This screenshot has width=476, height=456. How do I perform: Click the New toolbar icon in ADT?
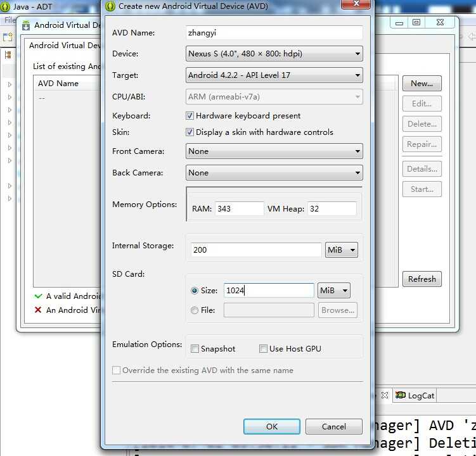click(x=8, y=37)
